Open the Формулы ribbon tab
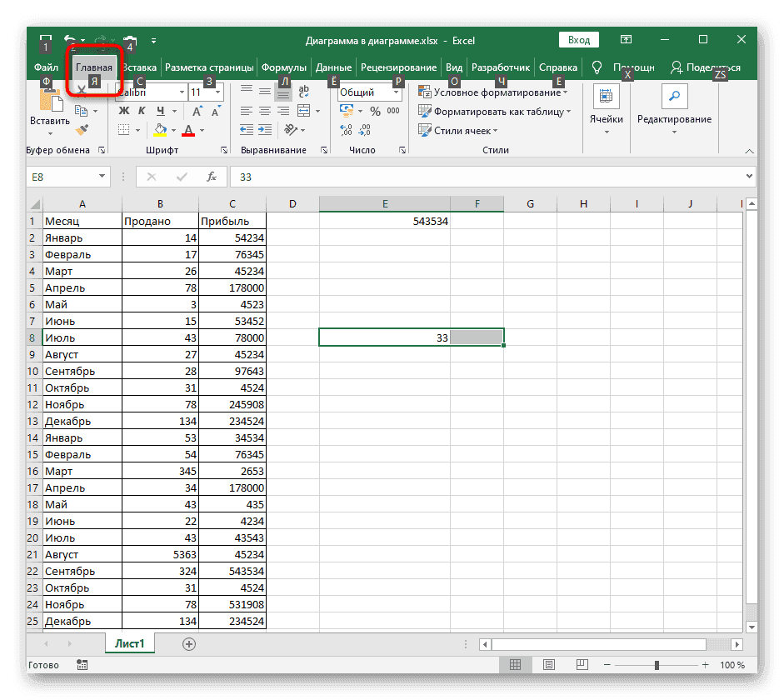Image resolution: width=784 pixels, height=700 pixels. pos(284,67)
